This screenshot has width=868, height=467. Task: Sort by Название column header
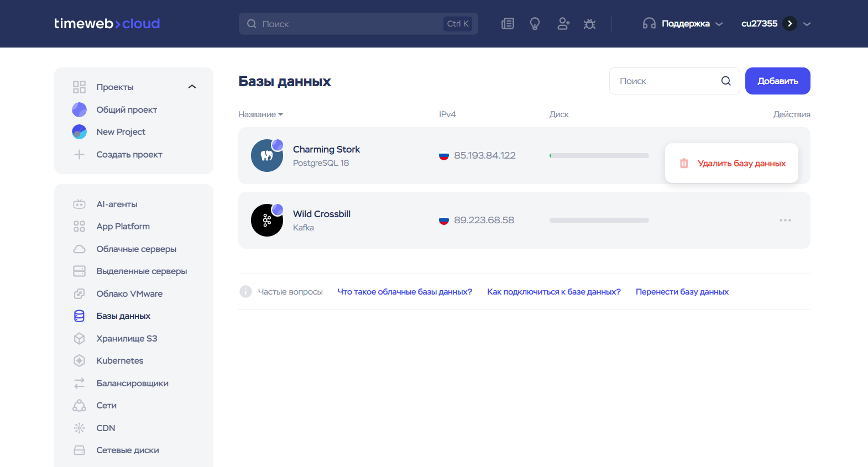(260, 114)
